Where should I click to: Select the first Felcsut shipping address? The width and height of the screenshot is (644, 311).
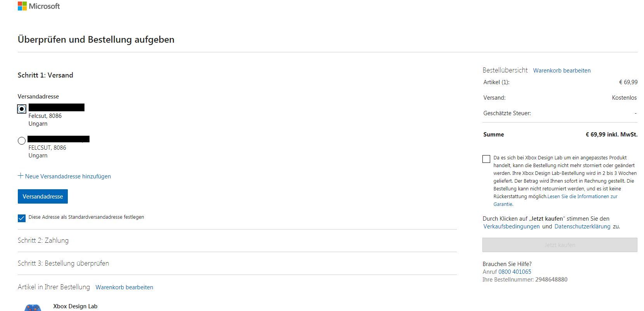(22, 109)
